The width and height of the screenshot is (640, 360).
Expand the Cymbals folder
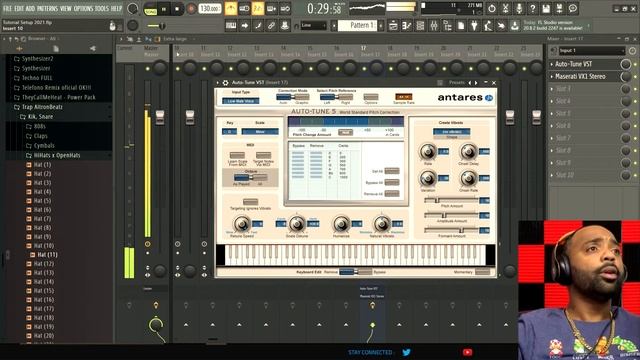pos(40,145)
